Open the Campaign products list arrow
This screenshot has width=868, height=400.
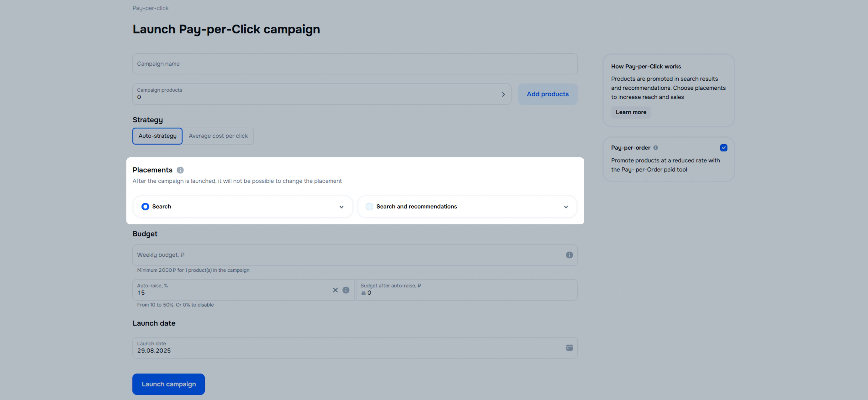[x=503, y=94]
